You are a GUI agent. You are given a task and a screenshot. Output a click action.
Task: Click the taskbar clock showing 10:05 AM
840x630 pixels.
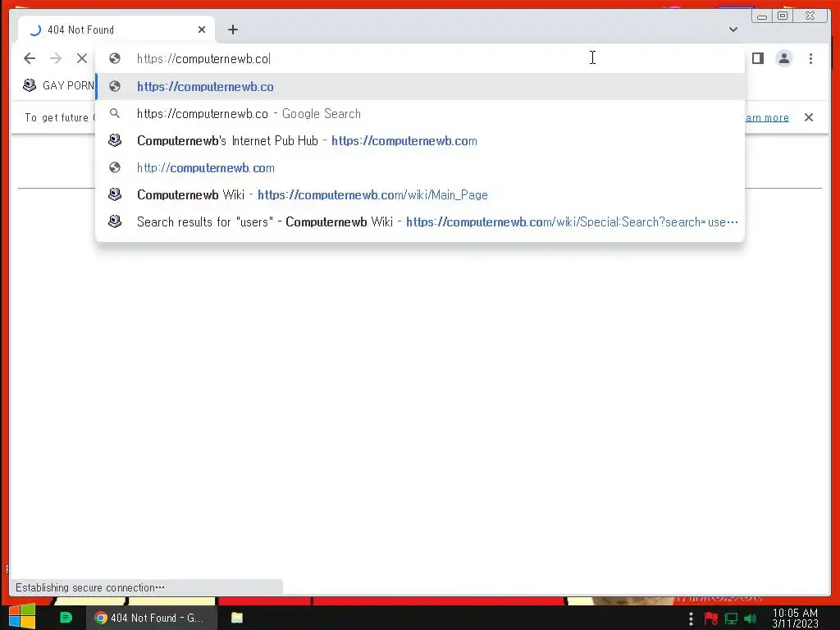tap(795, 618)
